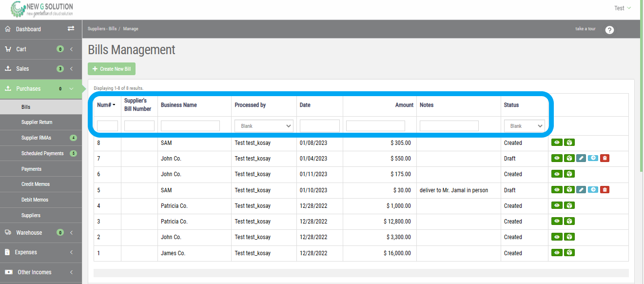This screenshot has height=284, width=644.
Task: Click the package box icon for bill 1
Action: pos(569,253)
